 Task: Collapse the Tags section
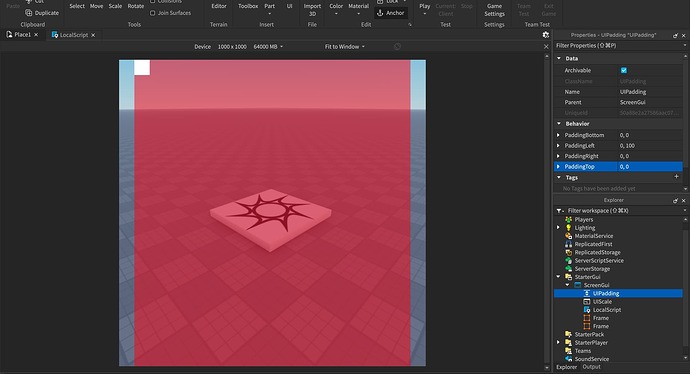click(x=559, y=177)
